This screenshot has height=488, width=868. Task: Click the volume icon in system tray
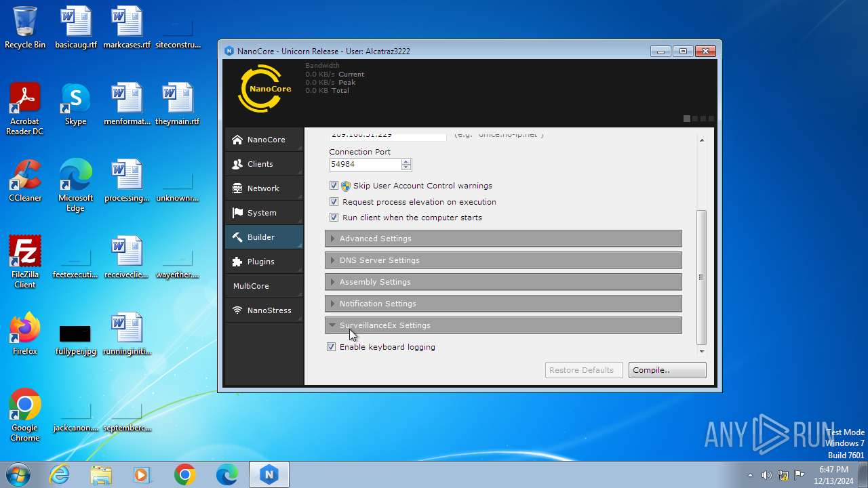766,475
